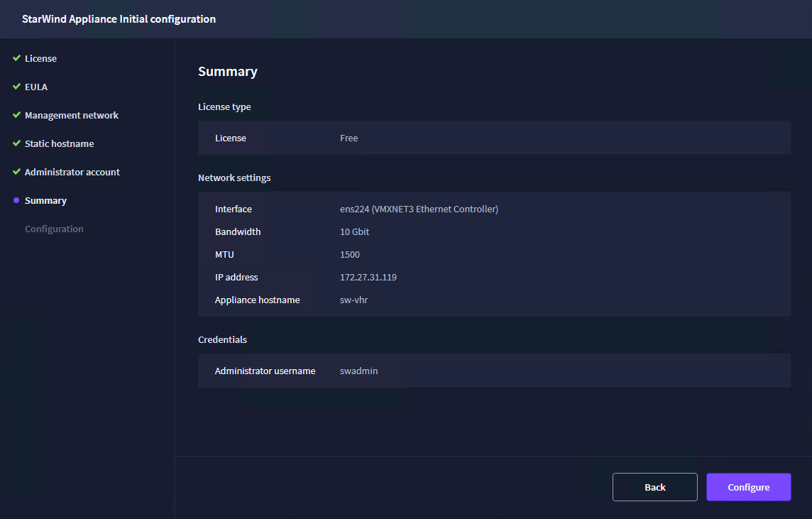The image size is (812, 519).
Task: Click the 'License type' section label
Action: (224, 106)
